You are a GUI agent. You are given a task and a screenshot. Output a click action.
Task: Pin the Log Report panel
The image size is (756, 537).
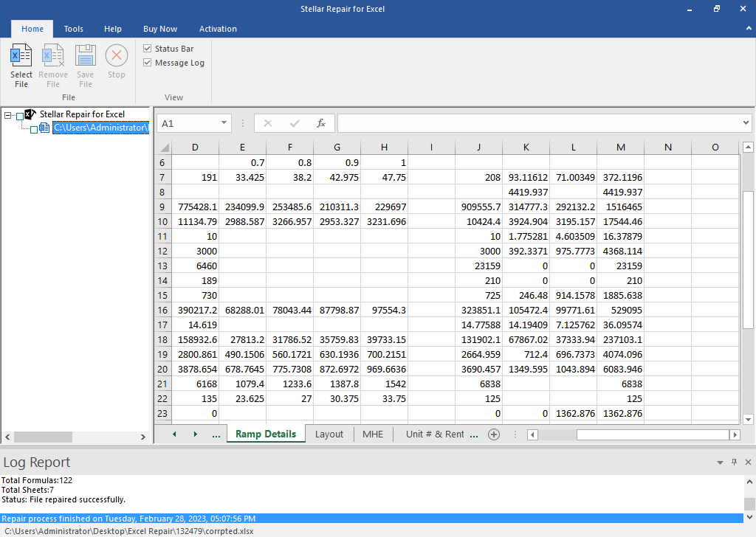735,462
